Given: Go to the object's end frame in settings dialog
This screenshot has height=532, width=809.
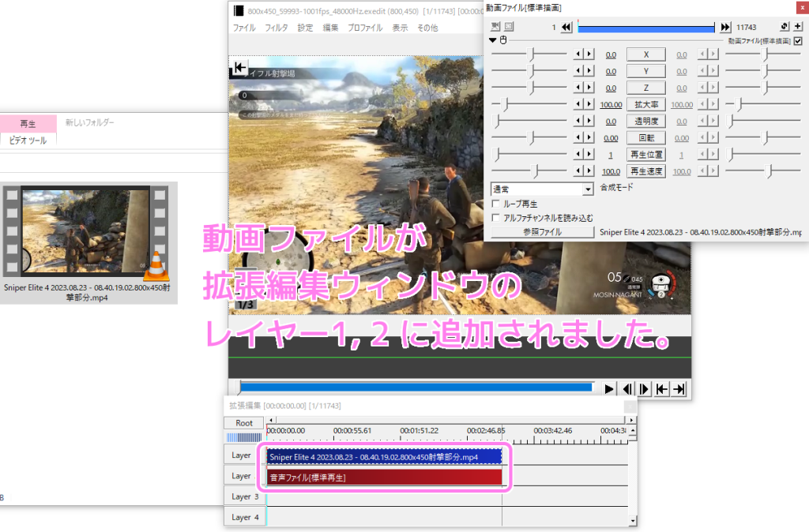Looking at the screenshot, I should tap(725, 28).
